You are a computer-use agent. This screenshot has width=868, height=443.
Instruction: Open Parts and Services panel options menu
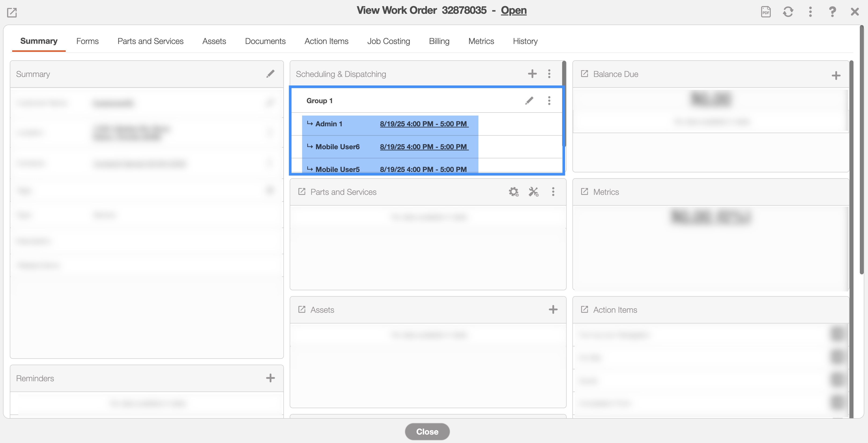point(553,192)
